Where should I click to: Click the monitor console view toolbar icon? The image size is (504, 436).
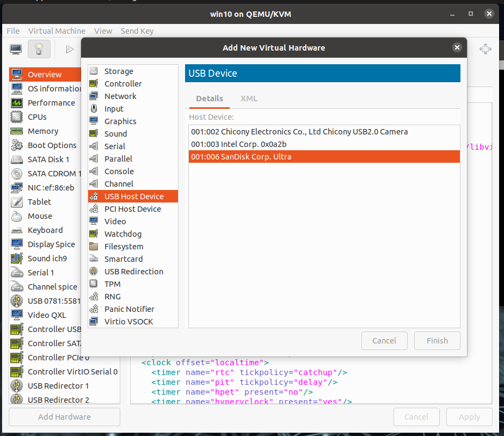pos(16,49)
